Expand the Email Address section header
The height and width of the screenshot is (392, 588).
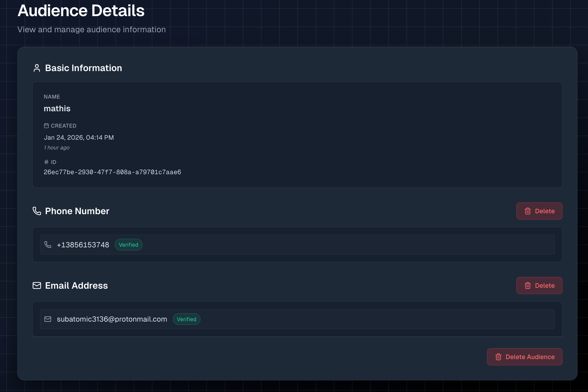click(x=76, y=285)
